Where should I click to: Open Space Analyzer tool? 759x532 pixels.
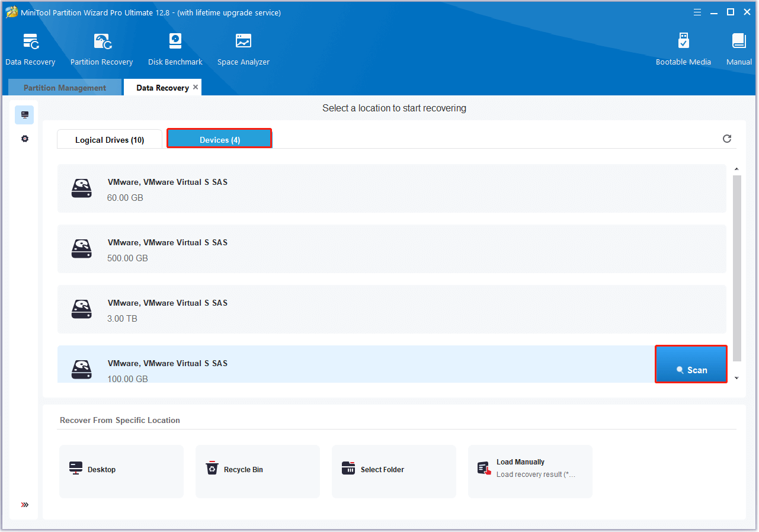(243, 49)
